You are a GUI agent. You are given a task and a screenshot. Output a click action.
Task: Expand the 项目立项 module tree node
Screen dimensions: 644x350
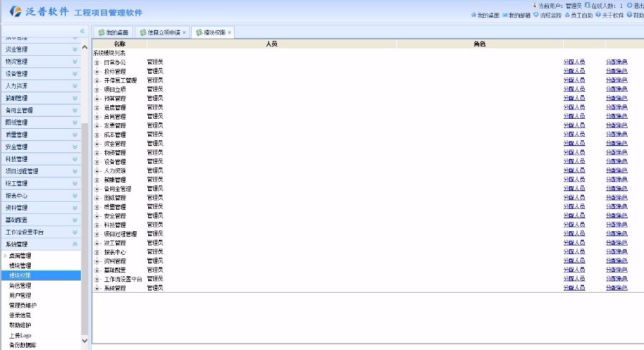point(97,89)
